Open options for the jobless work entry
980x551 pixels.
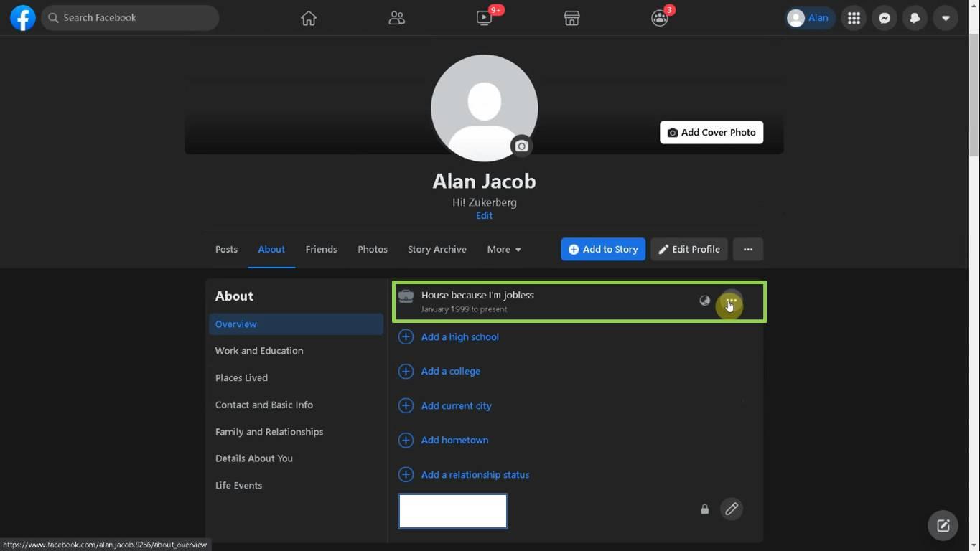[731, 301]
